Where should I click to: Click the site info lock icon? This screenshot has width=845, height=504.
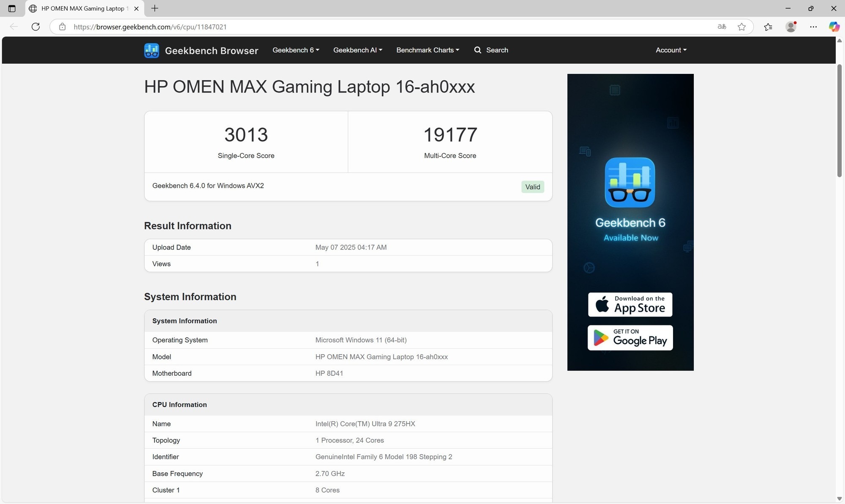click(x=62, y=27)
